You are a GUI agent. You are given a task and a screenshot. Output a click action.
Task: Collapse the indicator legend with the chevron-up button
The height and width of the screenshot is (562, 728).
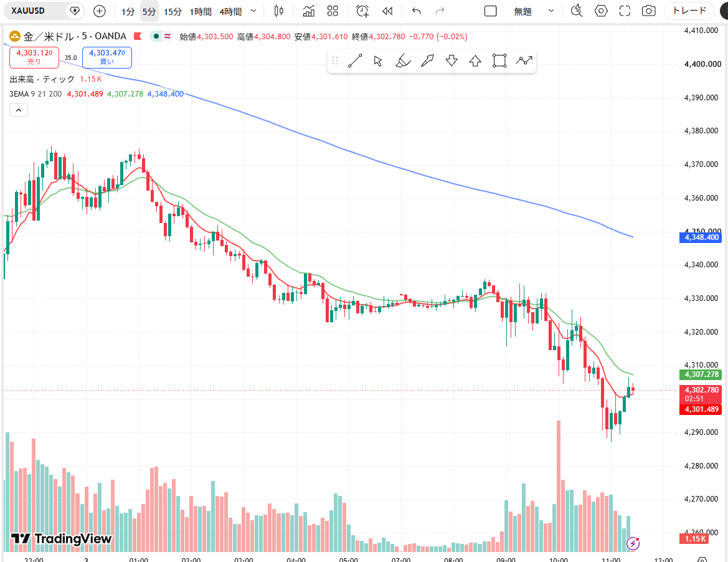[19, 110]
